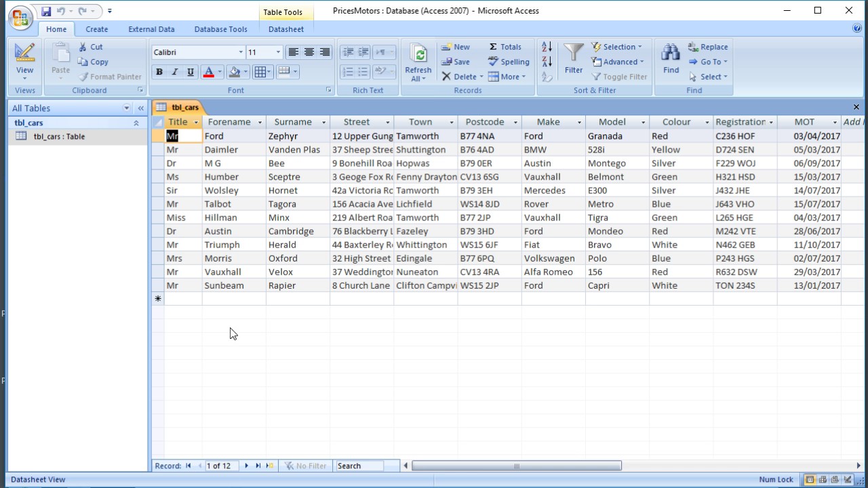868x488 pixels.
Task: Switch to the Datasheet ribbon tab
Action: tap(286, 29)
